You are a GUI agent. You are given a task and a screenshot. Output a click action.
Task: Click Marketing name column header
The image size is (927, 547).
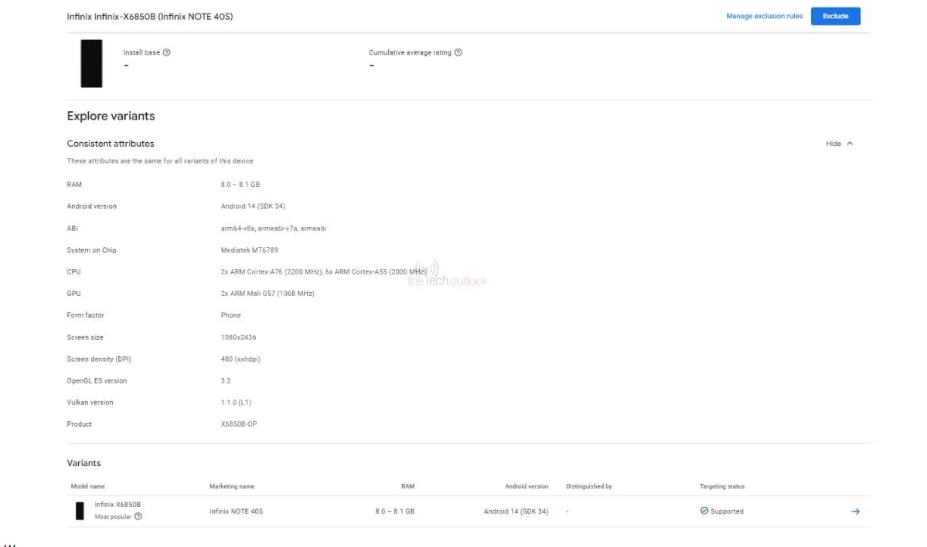(231, 486)
